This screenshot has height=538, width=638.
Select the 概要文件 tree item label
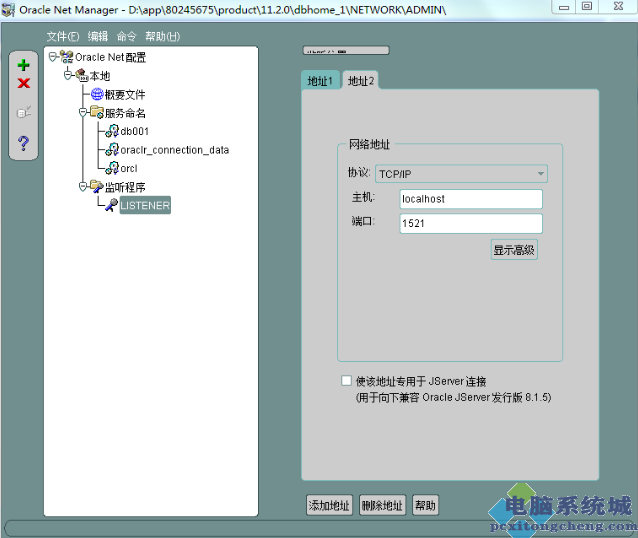pyautogui.click(x=125, y=94)
